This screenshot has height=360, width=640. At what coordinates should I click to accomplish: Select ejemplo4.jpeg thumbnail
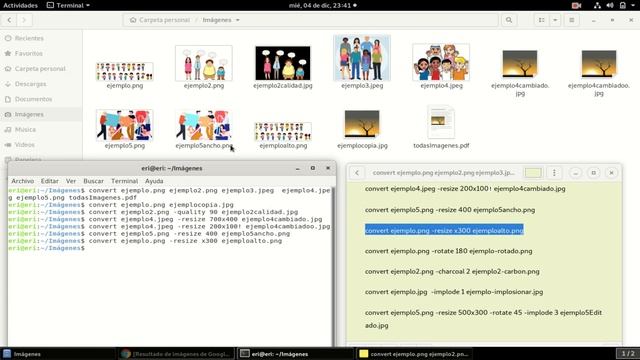point(441,62)
